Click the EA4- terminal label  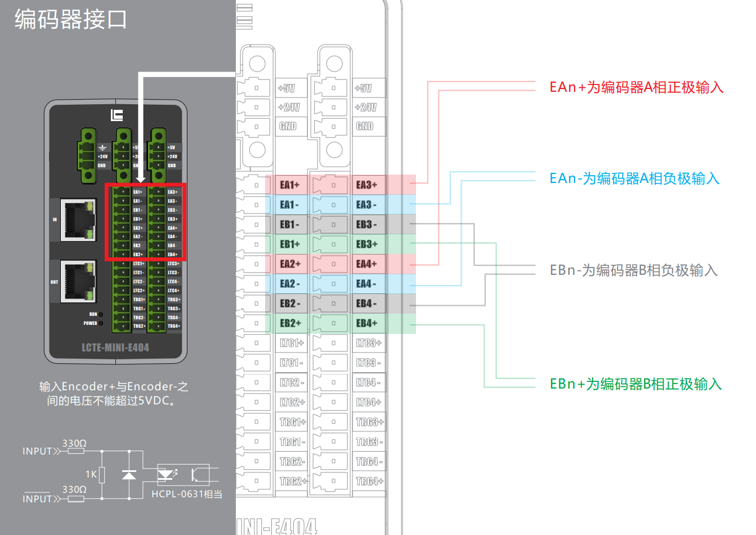point(366,283)
